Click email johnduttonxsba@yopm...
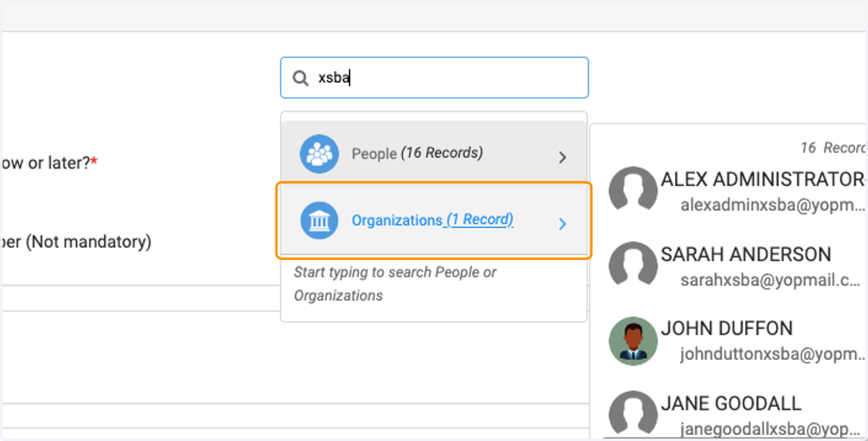Screen dimensions: 868x441 [773, 354]
